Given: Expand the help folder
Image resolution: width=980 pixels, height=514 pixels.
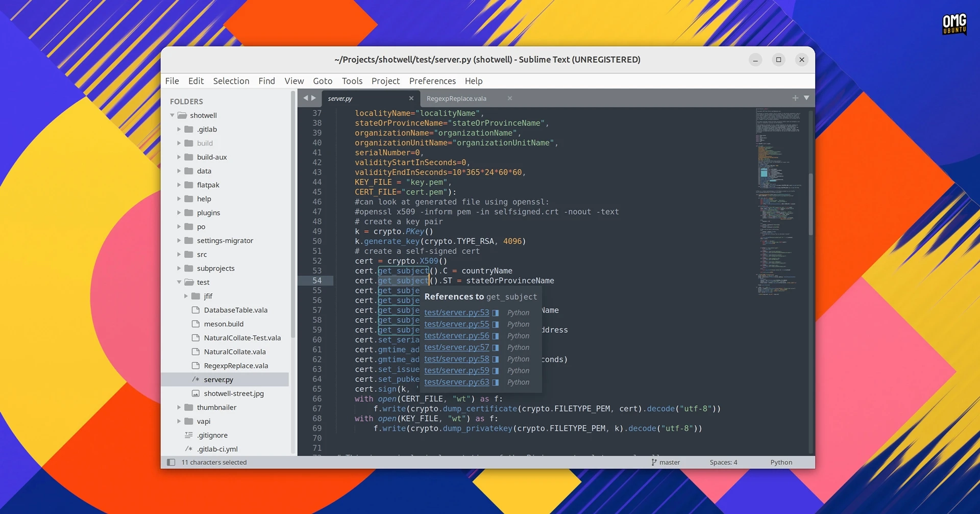Looking at the screenshot, I should (x=179, y=199).
